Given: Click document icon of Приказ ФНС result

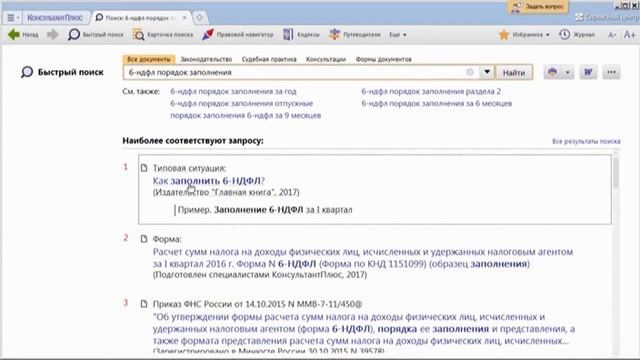Looking at the screenshot, I should 144,304.
